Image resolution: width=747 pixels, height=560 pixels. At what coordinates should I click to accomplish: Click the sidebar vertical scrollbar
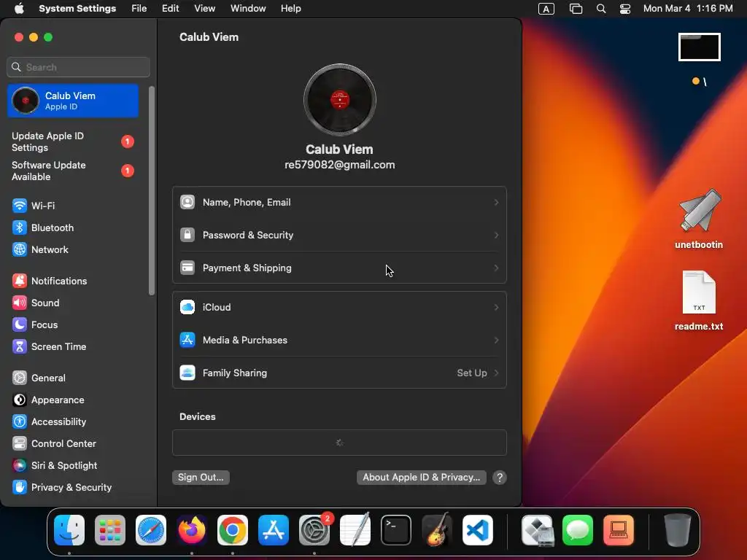(x=152, y=190)
